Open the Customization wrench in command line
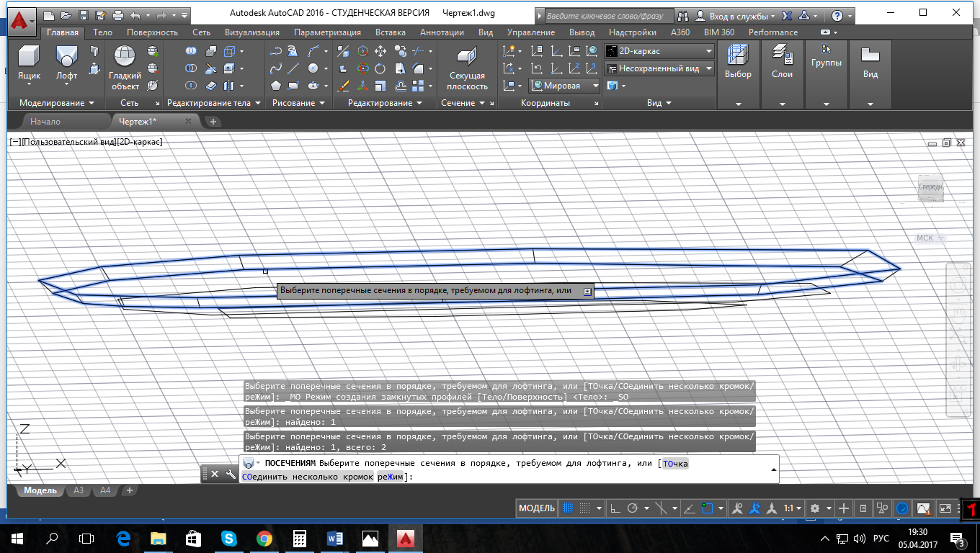This screenshot has width=980, height=553. click(231, 474)
